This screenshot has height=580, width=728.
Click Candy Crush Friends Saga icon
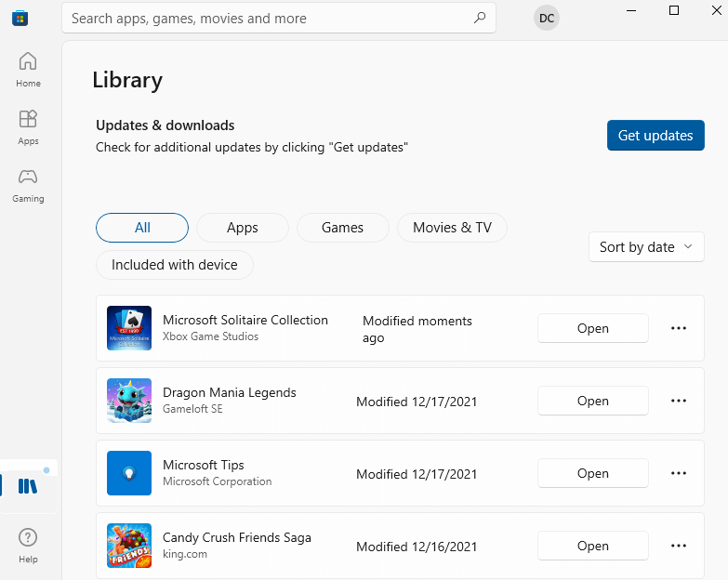(129, 546)
